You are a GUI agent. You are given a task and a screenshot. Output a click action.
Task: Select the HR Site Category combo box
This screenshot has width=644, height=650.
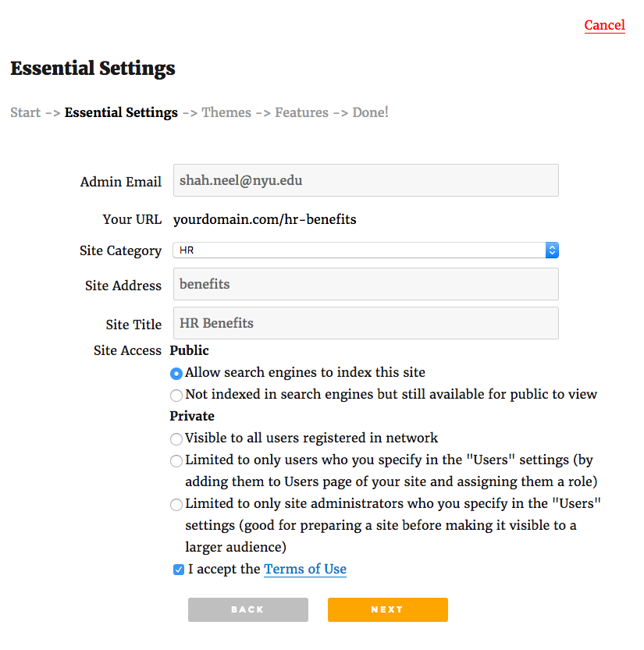tap(365, 250)
